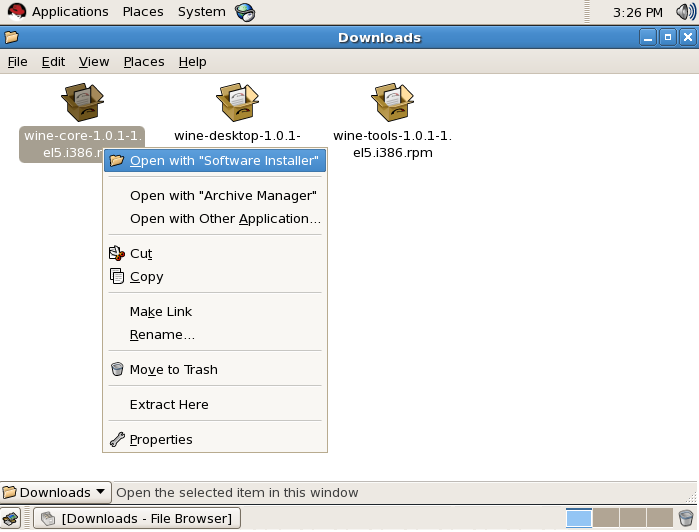Select the wine-tools rpm package icon
The width and height of the screenshot is (699, 532).
pyautogui.click(x=392, y=102)
